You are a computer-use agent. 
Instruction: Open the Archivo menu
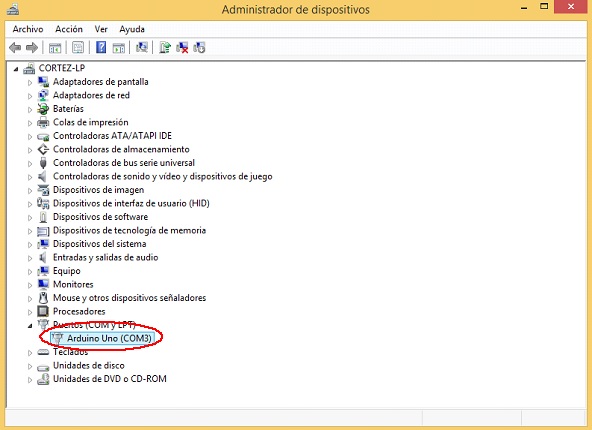pyautogui.click(x=28, y=29)
